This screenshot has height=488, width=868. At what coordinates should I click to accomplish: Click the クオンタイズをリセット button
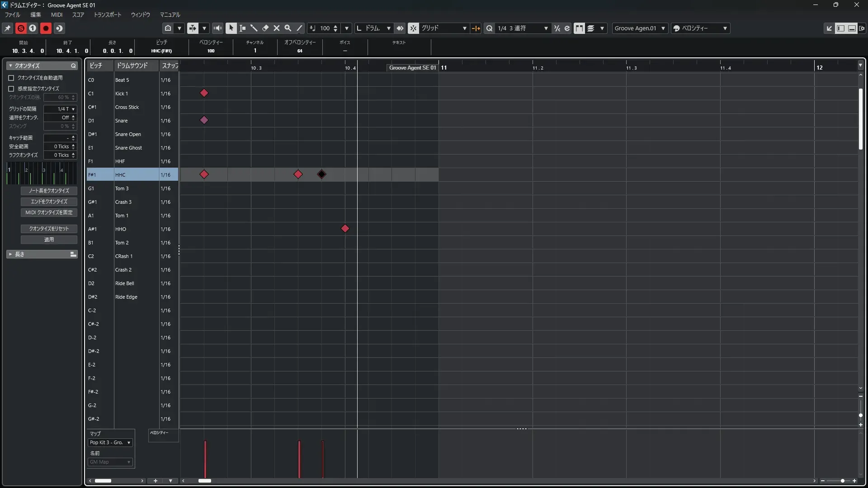49,229
